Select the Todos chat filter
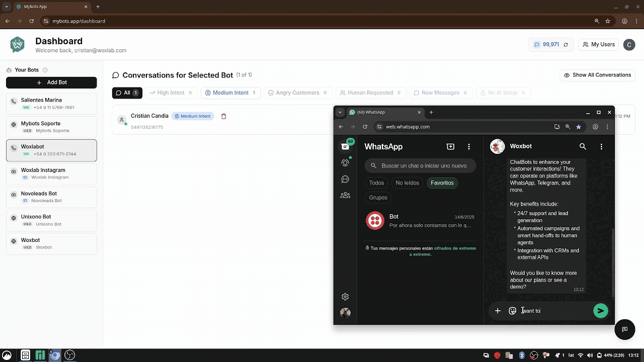644x362 pixels. 376,183
